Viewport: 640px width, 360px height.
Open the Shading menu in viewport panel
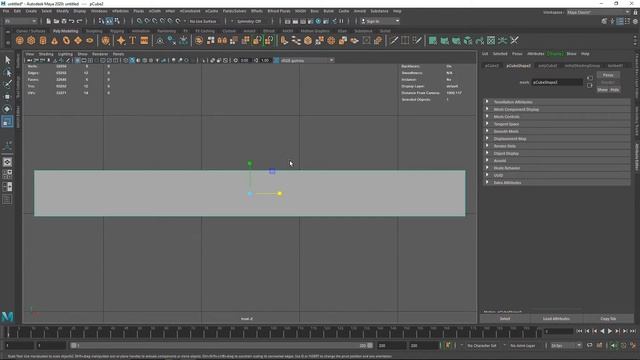point(46,54)
